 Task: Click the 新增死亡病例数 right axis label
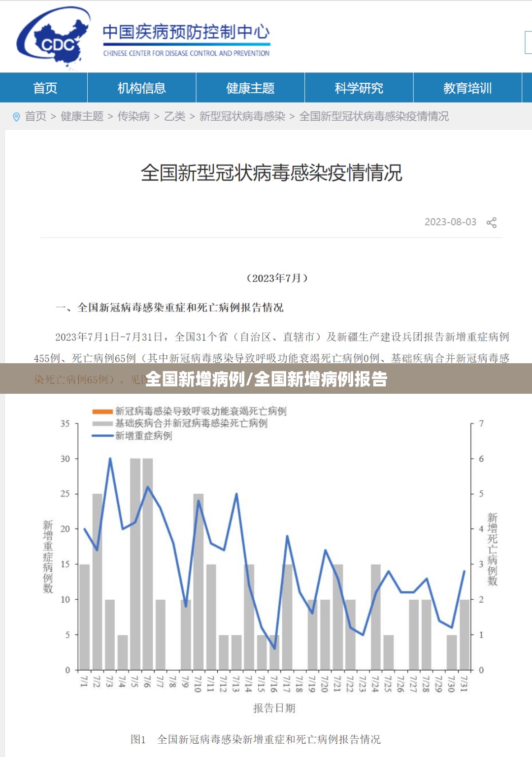(x=492, y=549)
